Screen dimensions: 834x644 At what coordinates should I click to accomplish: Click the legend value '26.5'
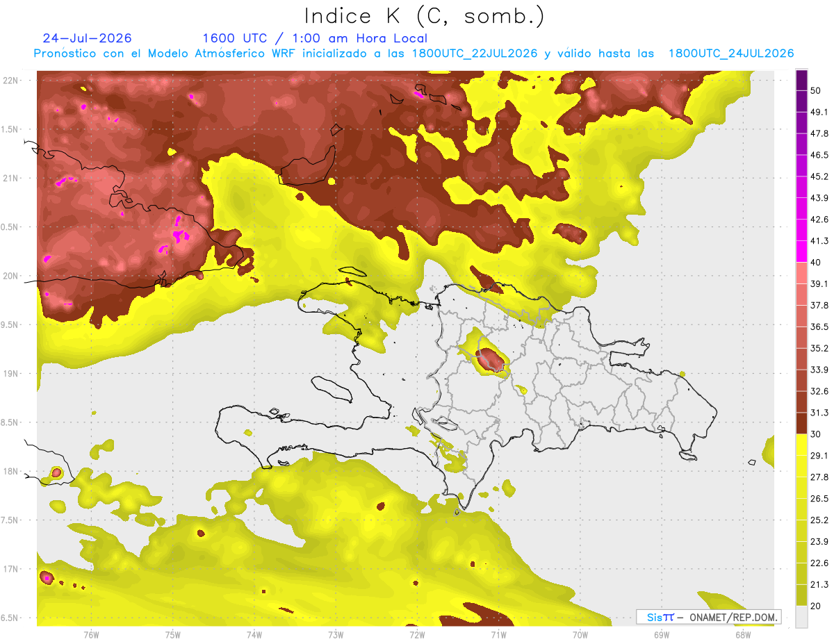pos(819,499)
